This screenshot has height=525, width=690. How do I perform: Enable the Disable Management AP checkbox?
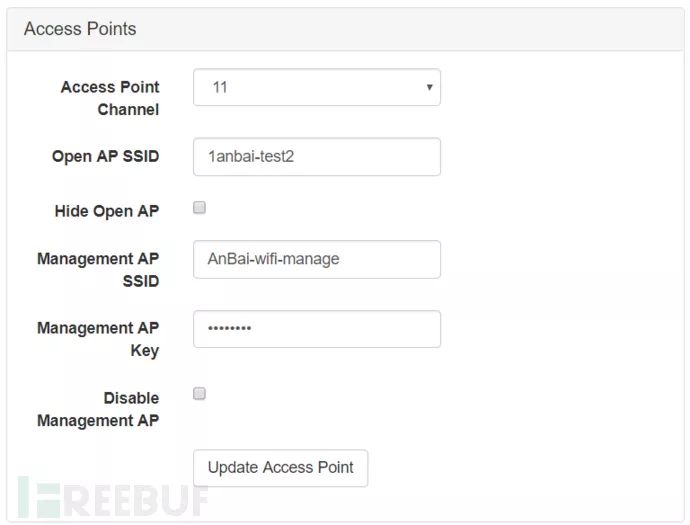click(199, 394)
